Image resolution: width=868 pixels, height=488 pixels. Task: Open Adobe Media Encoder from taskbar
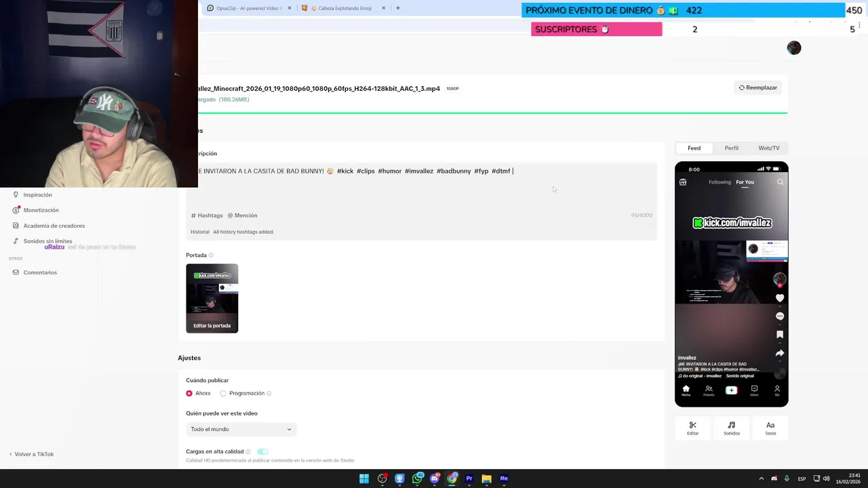point(504,479)
